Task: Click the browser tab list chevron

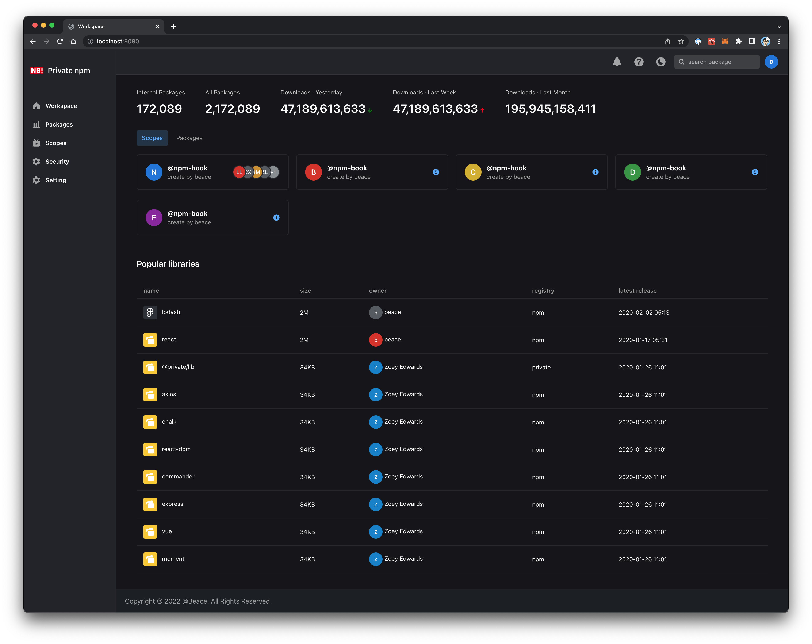Action: [x=779, y=27]
